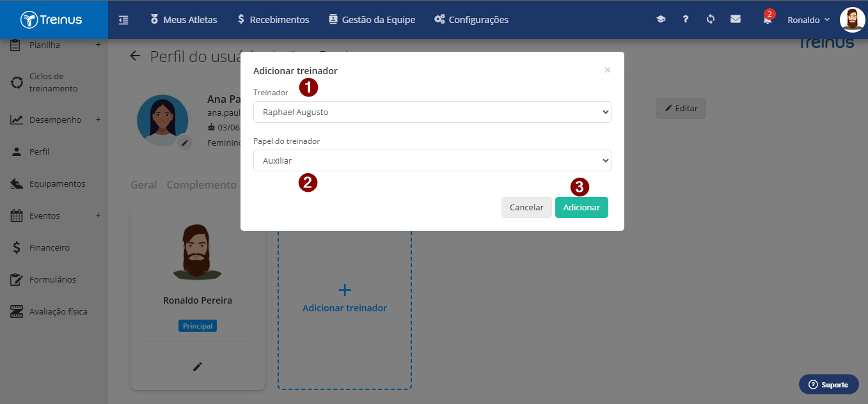The width and height of the screenshot is (868, 404).
Task: Expand the Desempenho submenu plus sign
Action: point(98,120)
